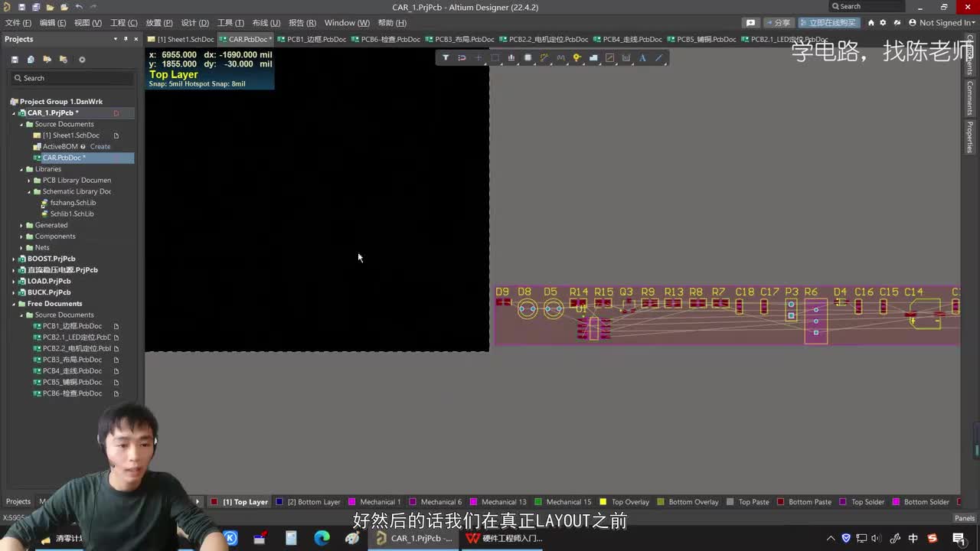Click the place via yellow icon
Viewport: 980px width, 551px height.
577,57
